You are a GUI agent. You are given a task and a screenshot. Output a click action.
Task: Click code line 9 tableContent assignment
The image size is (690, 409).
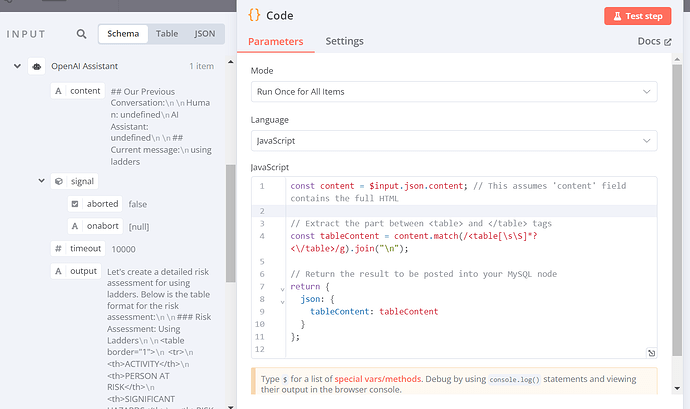374,312
